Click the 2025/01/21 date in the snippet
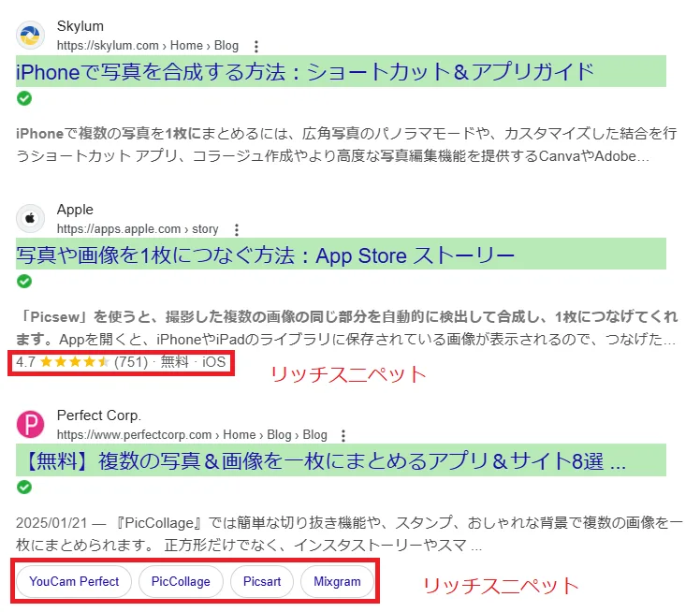 click(51, 523)
